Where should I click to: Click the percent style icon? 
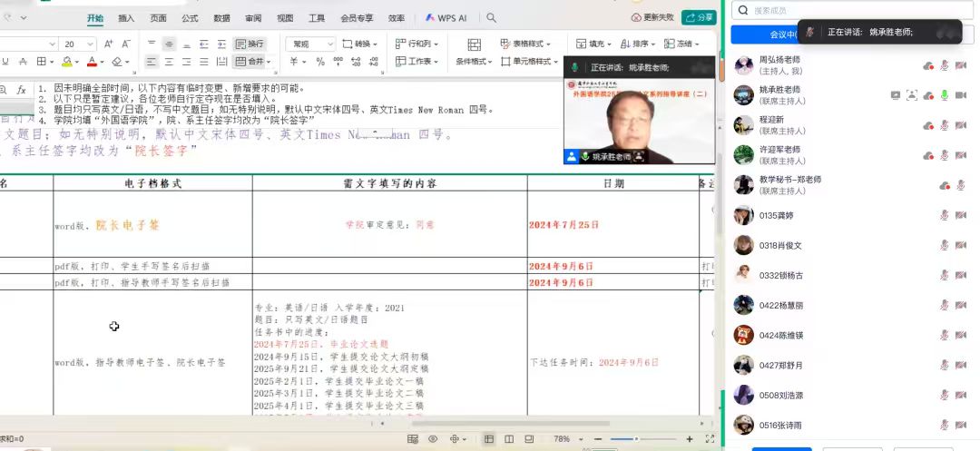[x=320, y=62]
